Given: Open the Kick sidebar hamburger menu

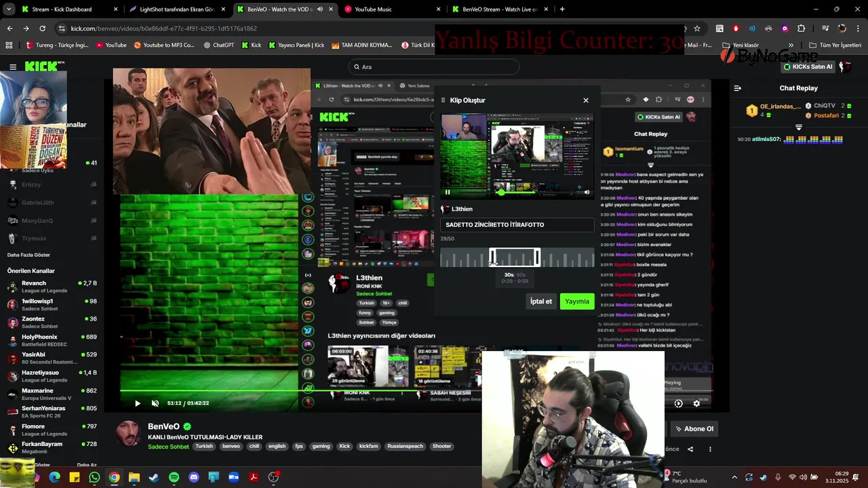Looking at the screenshot, I should tap(13, 66).
